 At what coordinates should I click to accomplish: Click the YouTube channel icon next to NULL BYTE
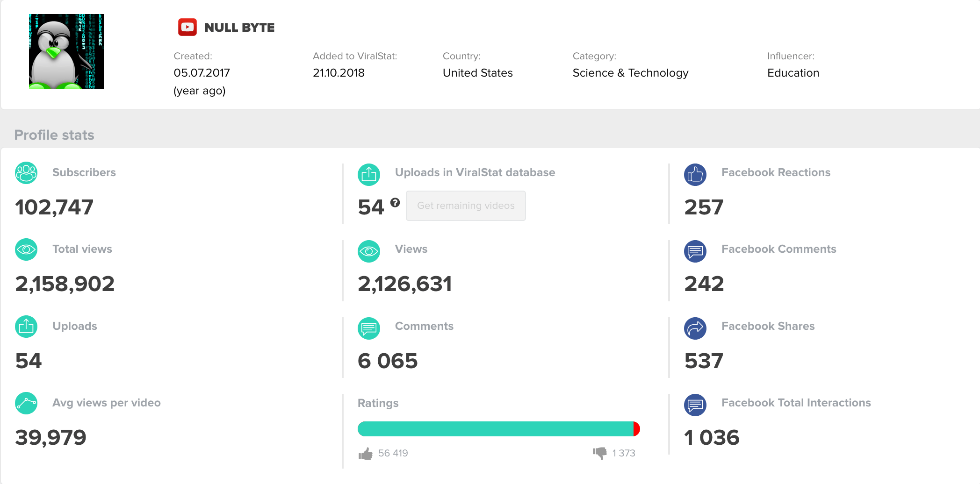tap(187, 27)
